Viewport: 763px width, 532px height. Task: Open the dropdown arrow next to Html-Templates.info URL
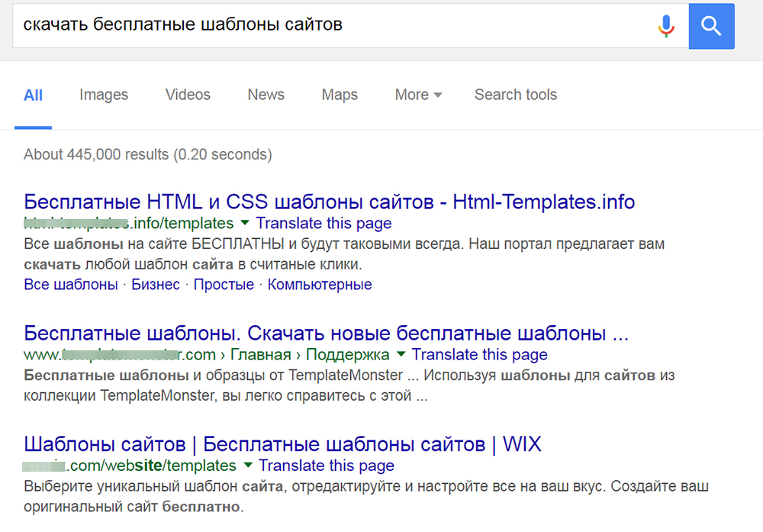pyautogui.click(x=244, y=223)
